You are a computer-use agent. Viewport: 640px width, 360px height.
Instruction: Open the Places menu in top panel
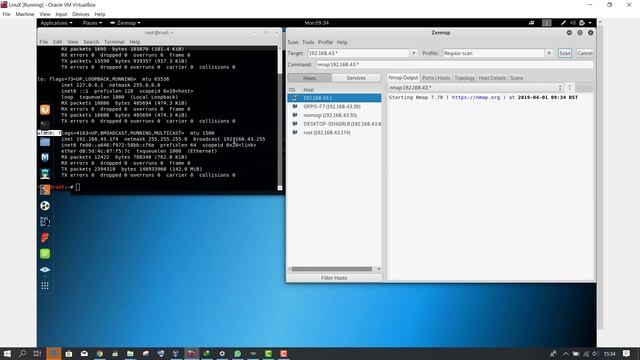point(92,23)
